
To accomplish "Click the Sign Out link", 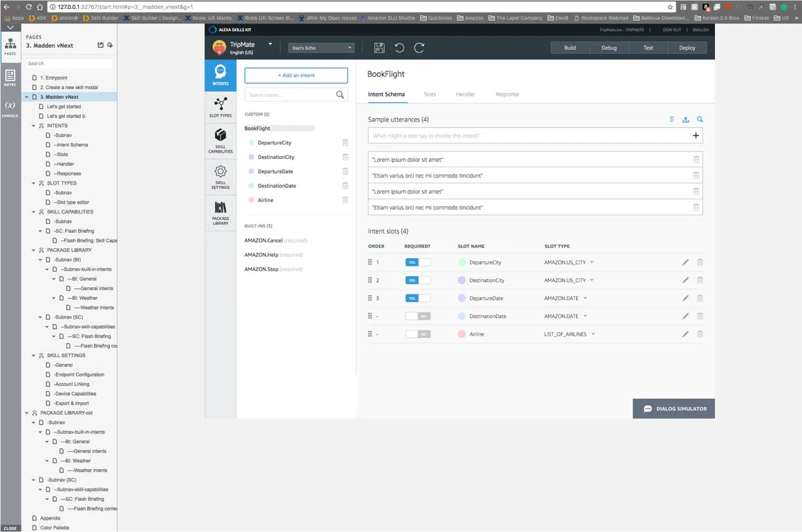I will (671, 30).
